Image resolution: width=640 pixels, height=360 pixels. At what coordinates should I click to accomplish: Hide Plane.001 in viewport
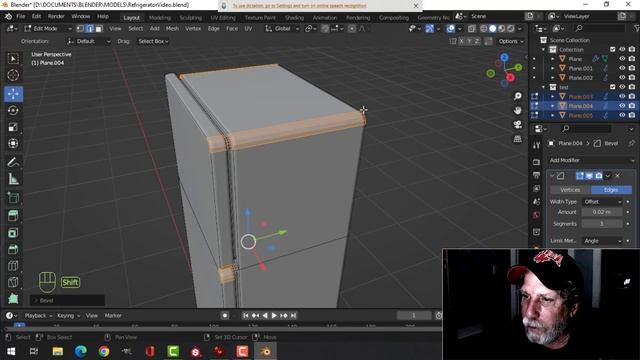click(x=622, y=68)
